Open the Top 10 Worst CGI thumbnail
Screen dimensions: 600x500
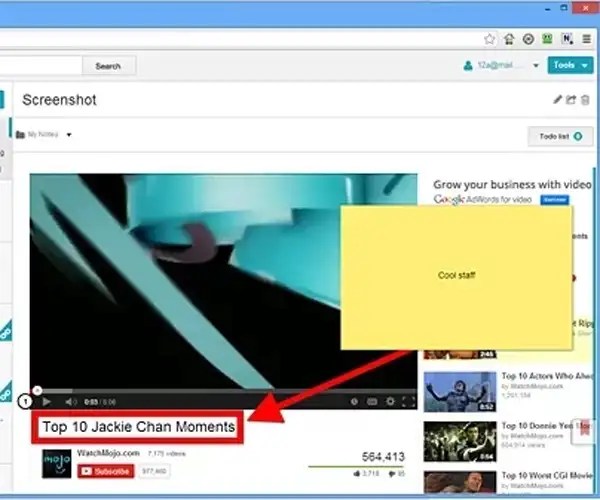[460, 482]
